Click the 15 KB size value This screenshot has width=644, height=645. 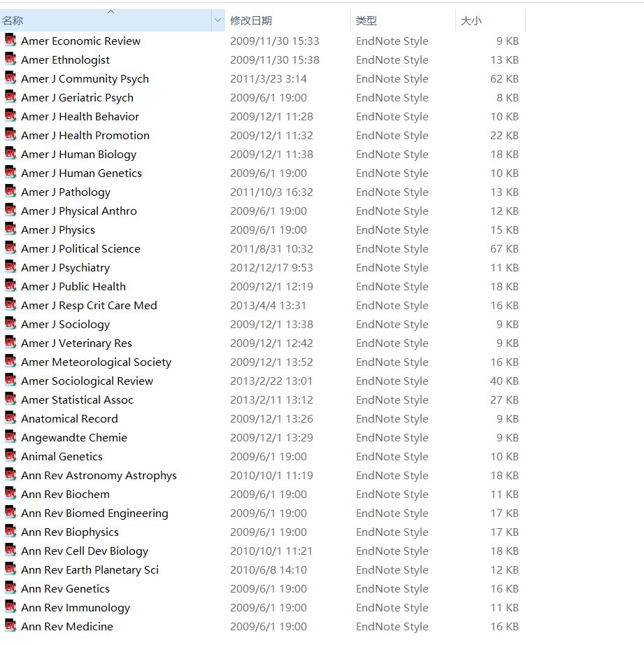pos(504,229)
